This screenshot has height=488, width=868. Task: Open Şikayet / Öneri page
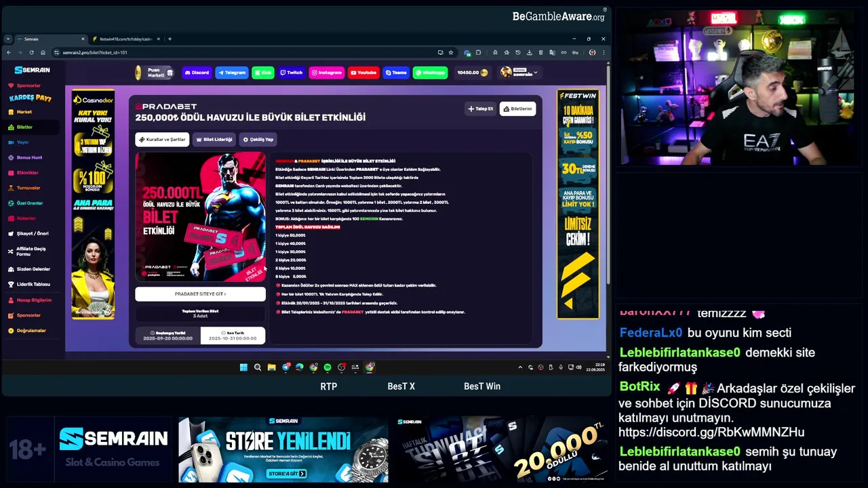(x=33, y=233)
